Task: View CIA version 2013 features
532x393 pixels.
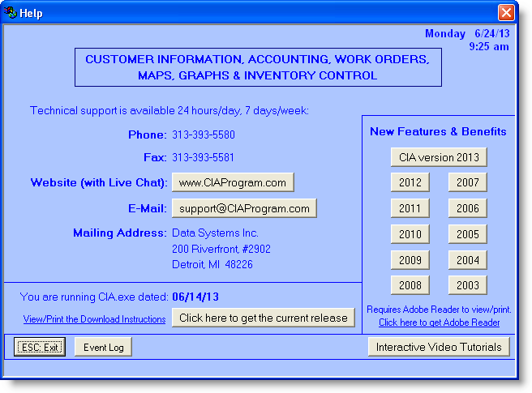Action: coord(439,157)
